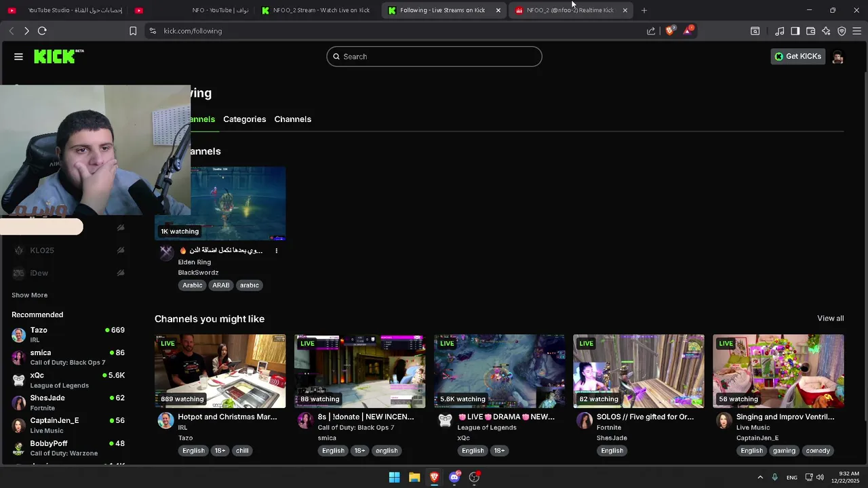Click the Get KICKs button
Screen dimensions: 868x488
click(798, 56)
